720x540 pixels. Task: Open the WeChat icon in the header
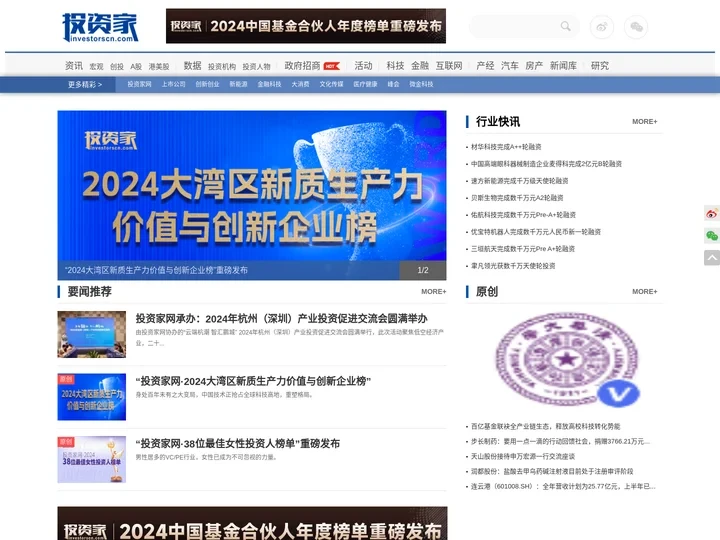636,27
